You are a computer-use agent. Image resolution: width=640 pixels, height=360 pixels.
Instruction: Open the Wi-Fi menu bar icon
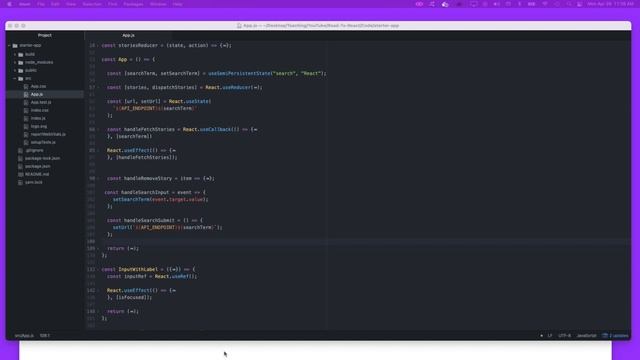tap(545, 4)
